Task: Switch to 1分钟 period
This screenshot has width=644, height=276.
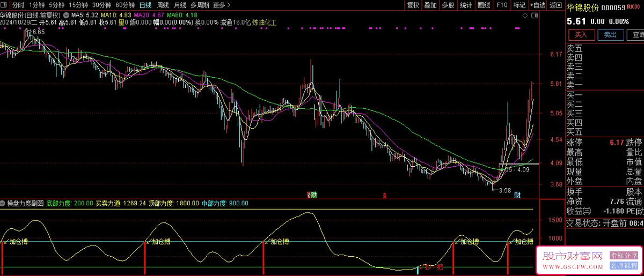Action: tap(37, 5)
